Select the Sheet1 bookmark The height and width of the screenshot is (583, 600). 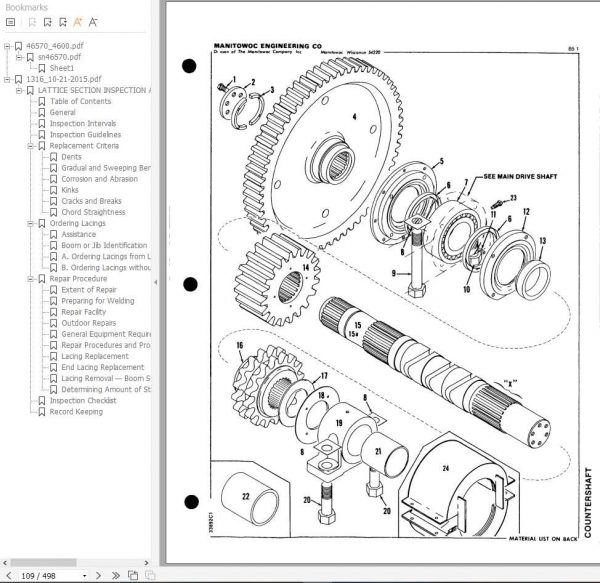click(x=62, y=68)
